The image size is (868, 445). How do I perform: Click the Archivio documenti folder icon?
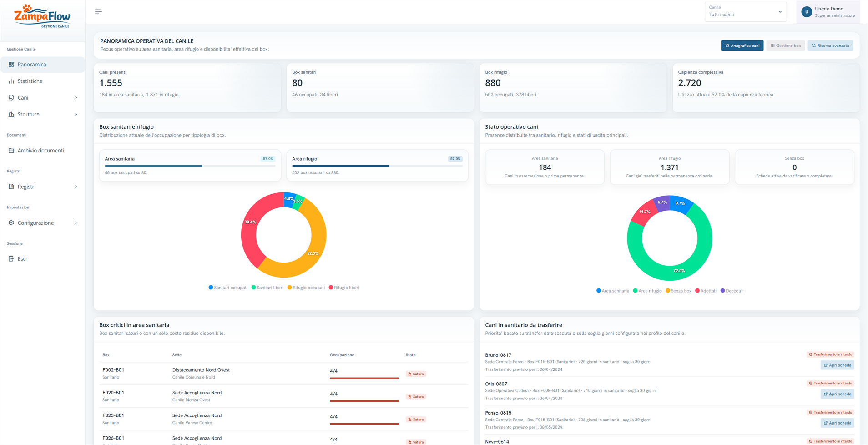click(x=11, y=151)
